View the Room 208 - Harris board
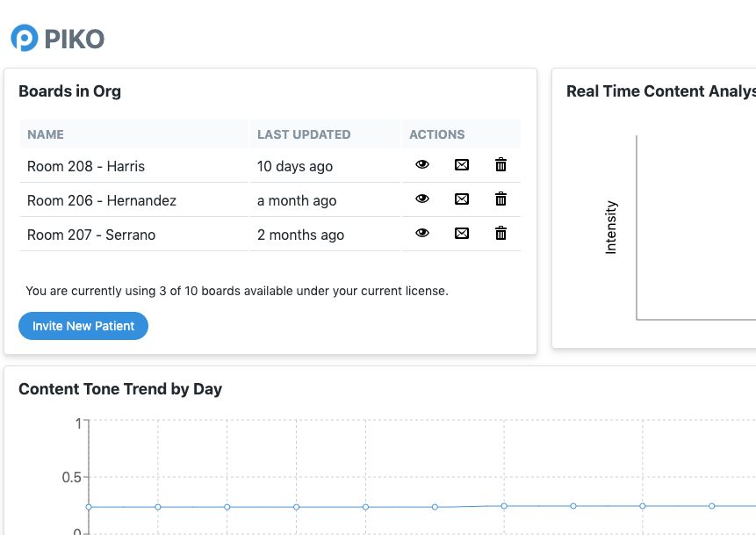756x535 pixels. point(422,164)
